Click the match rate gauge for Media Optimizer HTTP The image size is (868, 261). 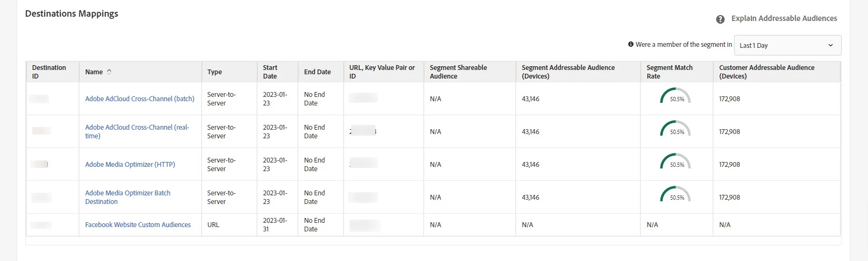pos(675,163)
